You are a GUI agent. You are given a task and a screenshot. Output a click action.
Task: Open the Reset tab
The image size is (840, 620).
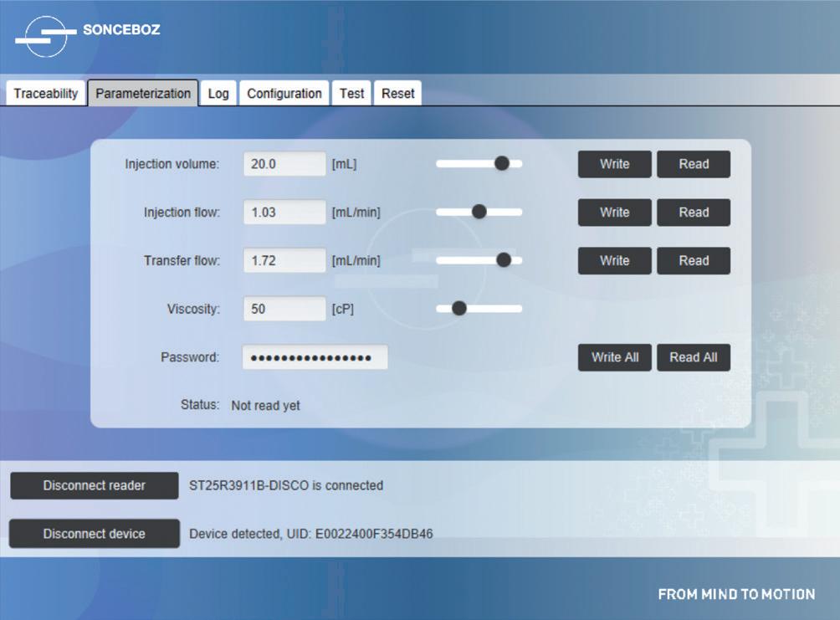click(397, 93)
